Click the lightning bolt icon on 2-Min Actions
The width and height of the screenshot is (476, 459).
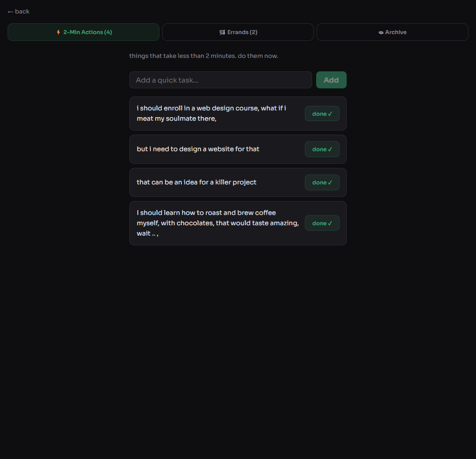click(58, 32)
